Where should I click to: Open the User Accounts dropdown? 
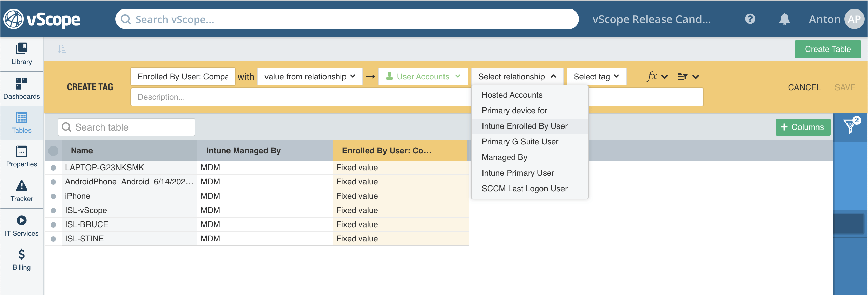(423, 77)
